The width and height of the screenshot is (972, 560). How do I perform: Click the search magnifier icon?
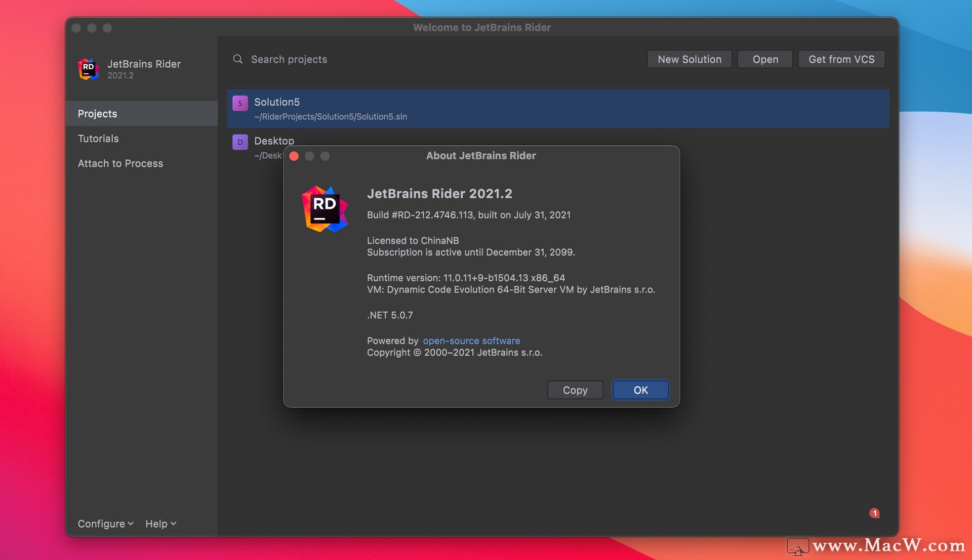[237, 59]
